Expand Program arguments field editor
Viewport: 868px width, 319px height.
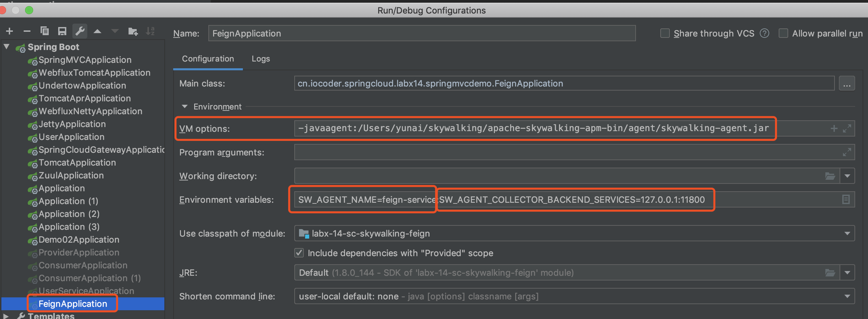(847, 152)
